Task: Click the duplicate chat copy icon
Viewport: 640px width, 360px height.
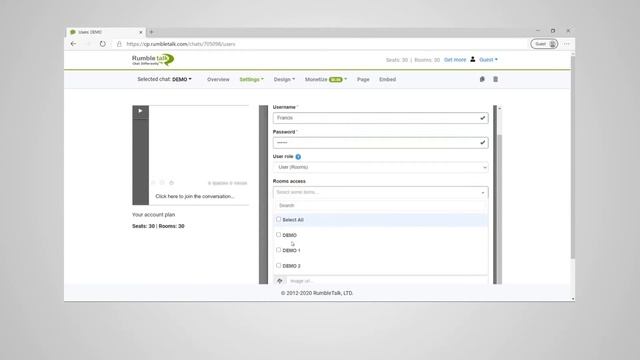Action: pos(482,79)
